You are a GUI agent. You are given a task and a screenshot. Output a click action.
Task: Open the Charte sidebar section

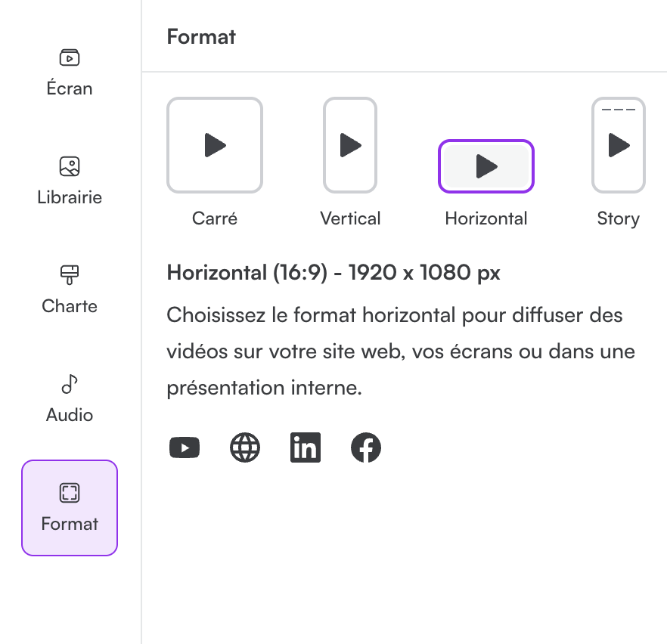pos(70,290)
